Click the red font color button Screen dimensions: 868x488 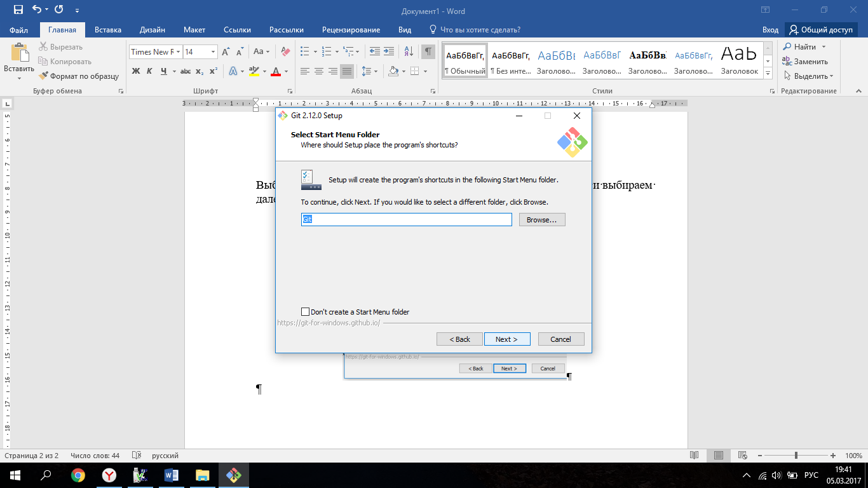click(x=276, y=71)
